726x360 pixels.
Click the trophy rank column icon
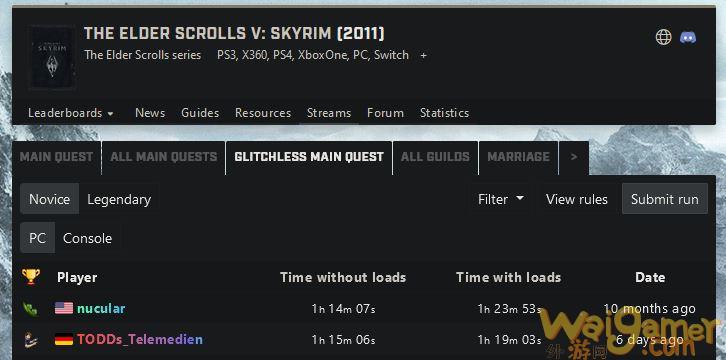pyautogui.click(x=31, y=277)
